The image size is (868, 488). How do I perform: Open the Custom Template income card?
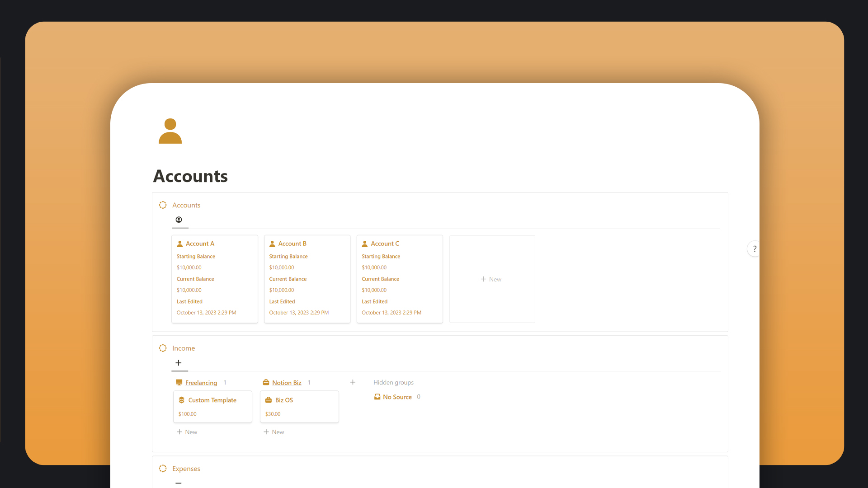point(212,407)
